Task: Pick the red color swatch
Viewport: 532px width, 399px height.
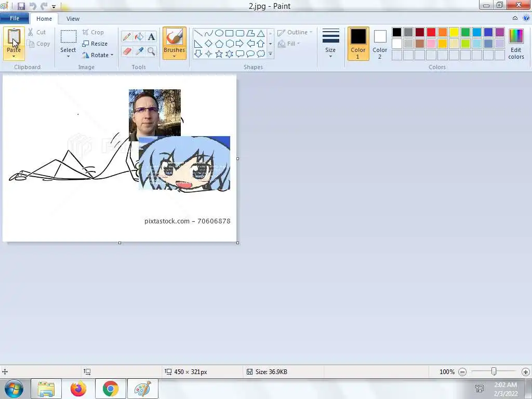Action: [x=431, y=32]
